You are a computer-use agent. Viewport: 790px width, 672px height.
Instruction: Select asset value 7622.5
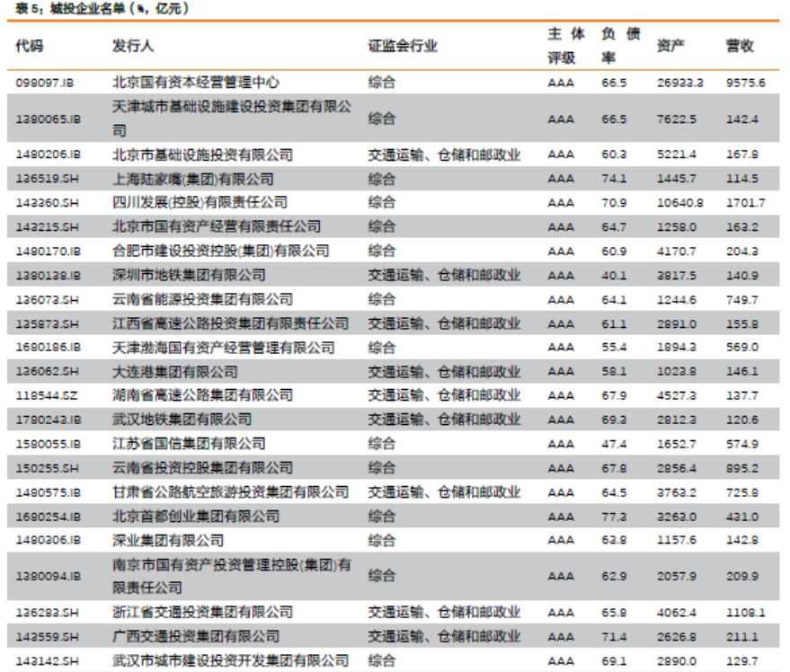click(x=677, y=119)
